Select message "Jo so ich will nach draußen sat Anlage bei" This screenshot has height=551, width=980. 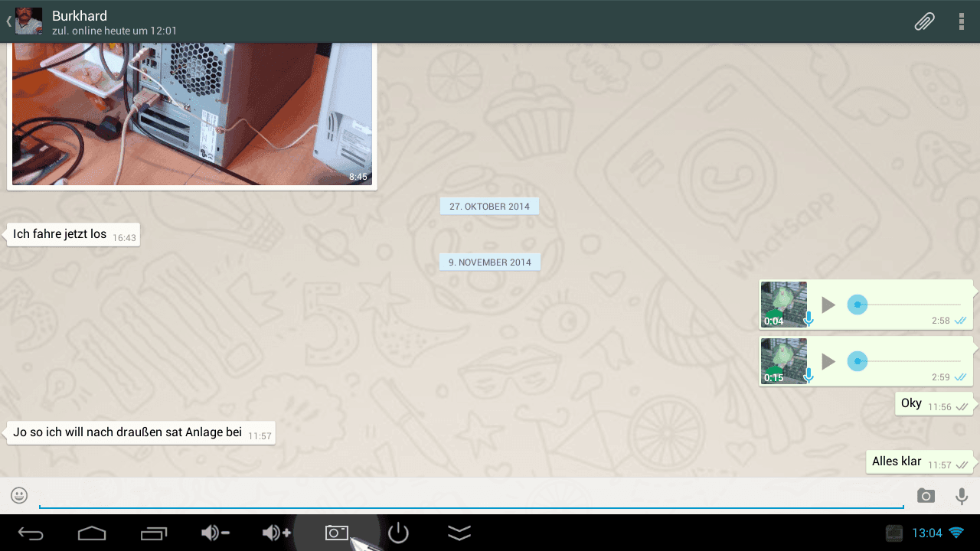[141, 433]
